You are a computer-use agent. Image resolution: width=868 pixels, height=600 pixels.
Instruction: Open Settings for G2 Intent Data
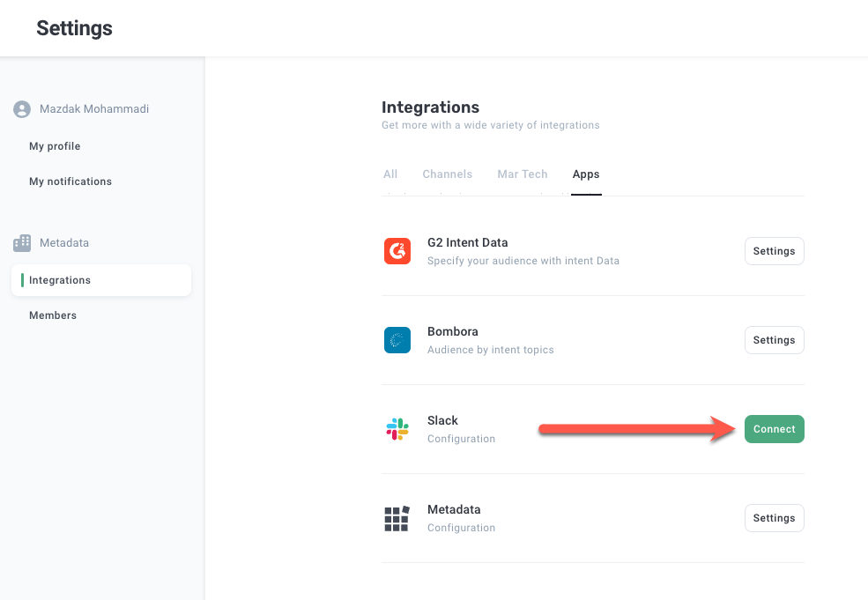point(774,251)
